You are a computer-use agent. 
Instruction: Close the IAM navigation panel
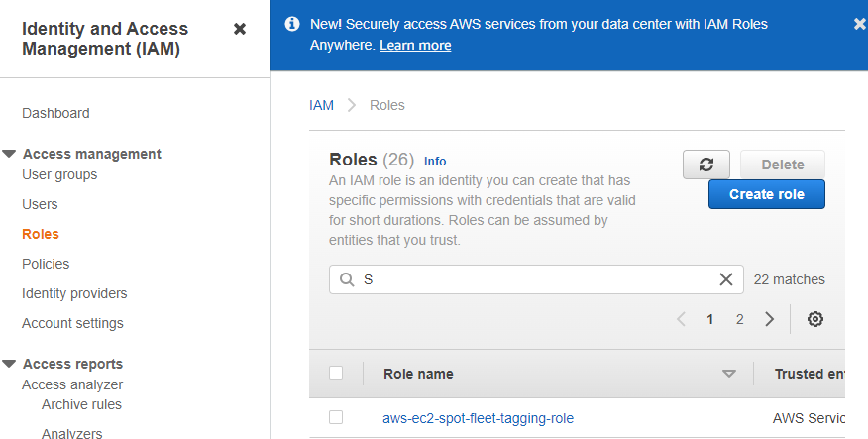[240, 29]
